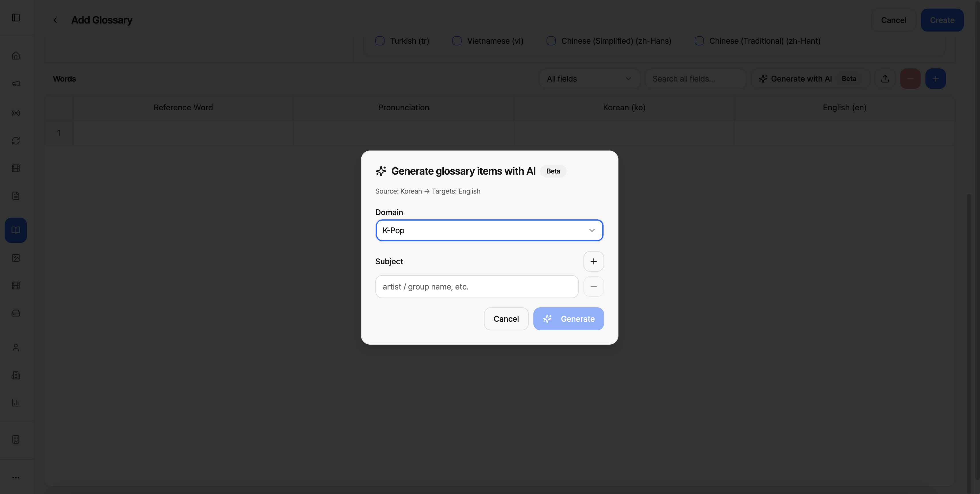
Task: Open the image gallery icon
Action: 16,258
